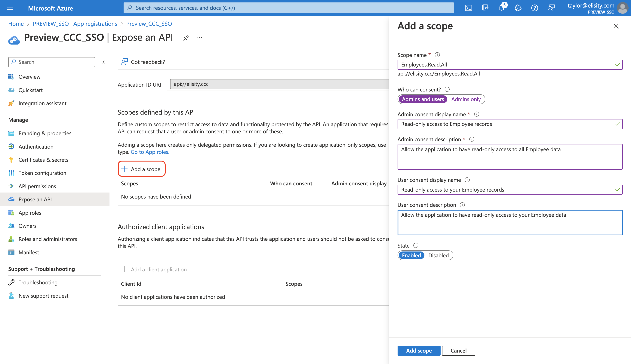Screen dimensions: 631x364
Task: Click the Admin consent description textarea
Action: click(x=510, y=157)
